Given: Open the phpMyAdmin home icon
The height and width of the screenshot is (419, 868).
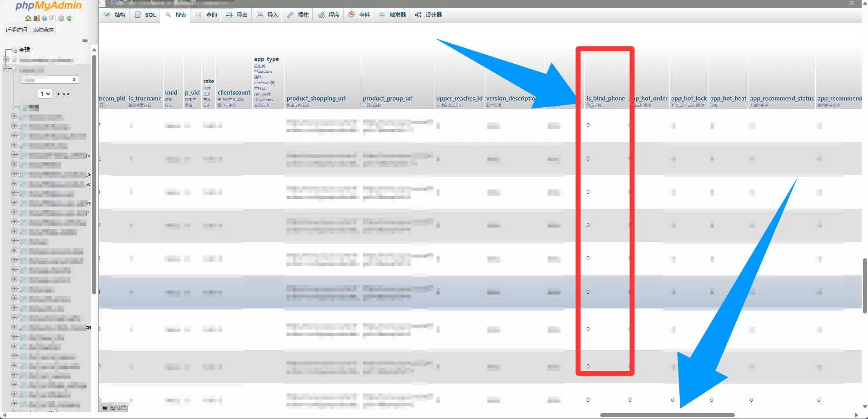Looking at the screenshot, I should [x=28, y=18].
